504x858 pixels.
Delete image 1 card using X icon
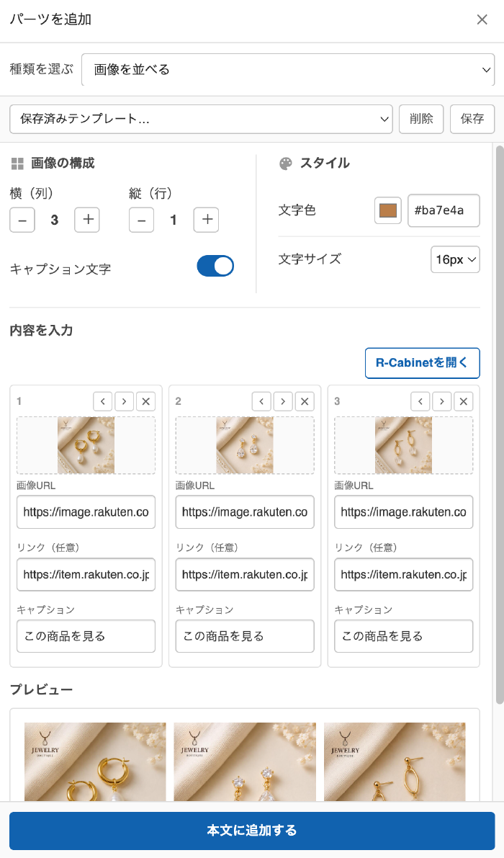pos(146,401)
